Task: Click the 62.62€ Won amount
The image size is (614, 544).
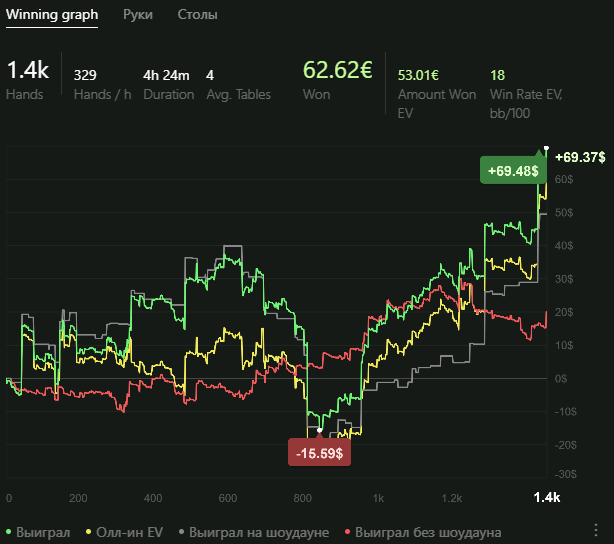Action: coord(337,71)
